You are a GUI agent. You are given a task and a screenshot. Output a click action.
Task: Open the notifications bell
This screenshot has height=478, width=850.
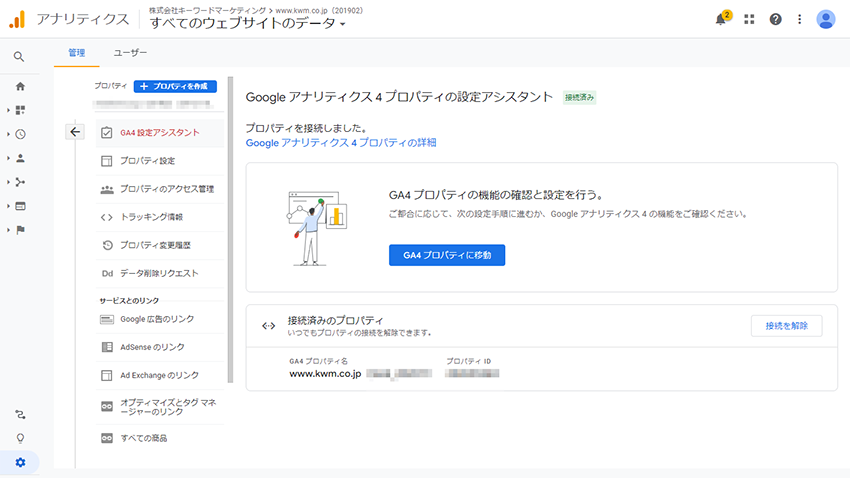pyautogui.click(x=720, y=20)
